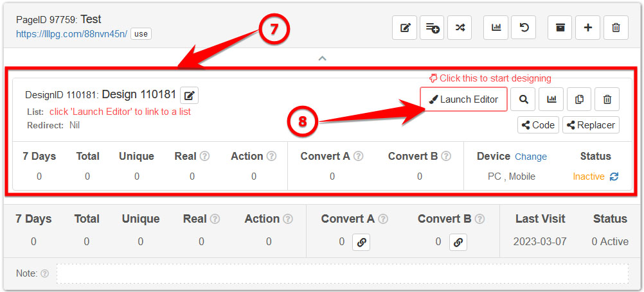Rename Design 110181 with the edit icon
This screenshot has width=644, height=292.
[190, 96]
